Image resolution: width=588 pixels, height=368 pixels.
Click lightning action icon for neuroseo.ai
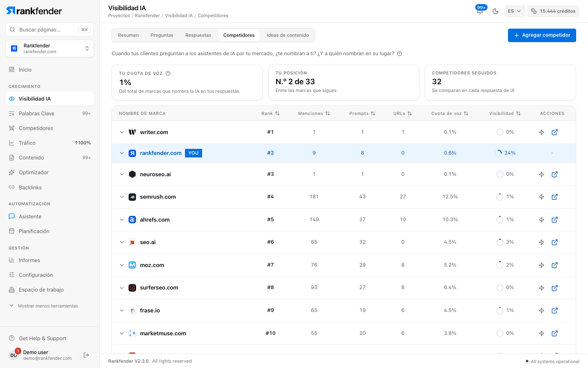click(541, 175)
